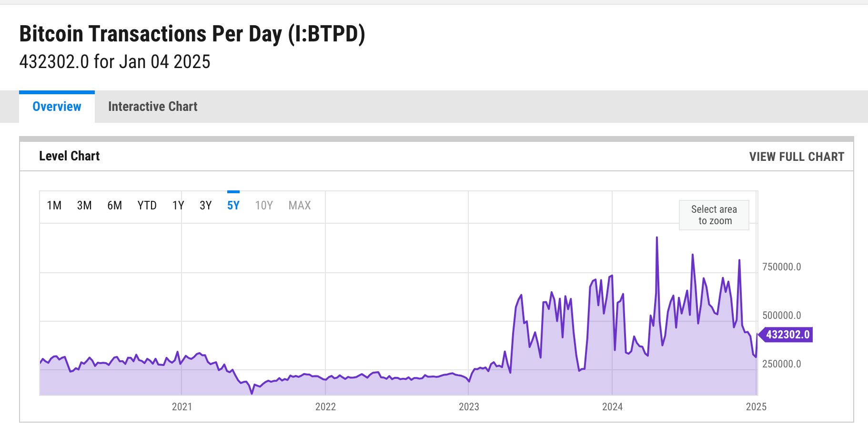Click the 2022 x-axis label
This screenshot has height=435, width=868.
tap(325, 407)
